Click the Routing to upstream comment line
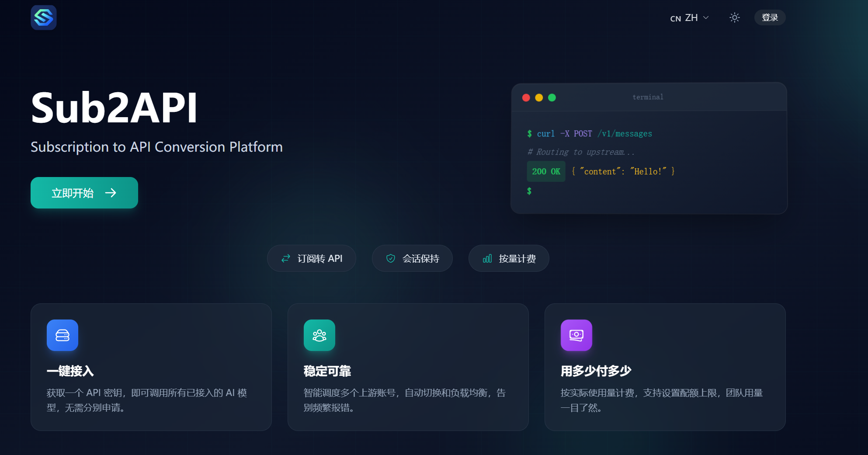This screenshot has height=455, width=868. point(581,152)
